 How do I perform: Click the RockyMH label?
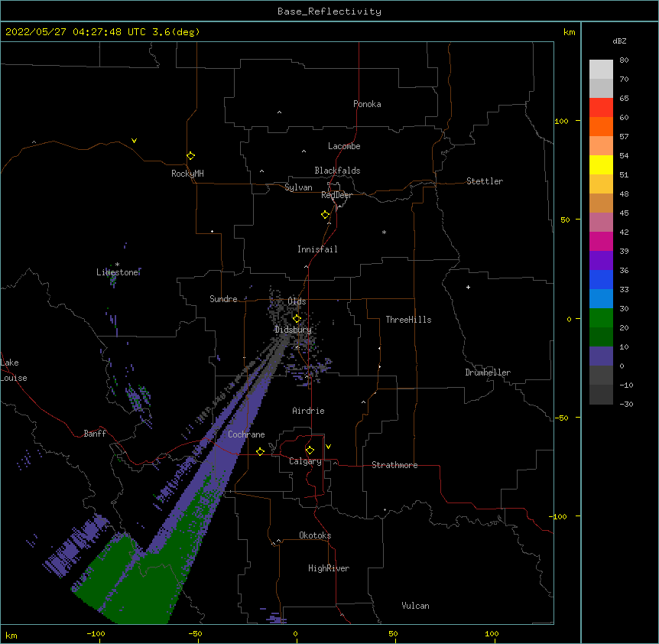coord(187,174)
